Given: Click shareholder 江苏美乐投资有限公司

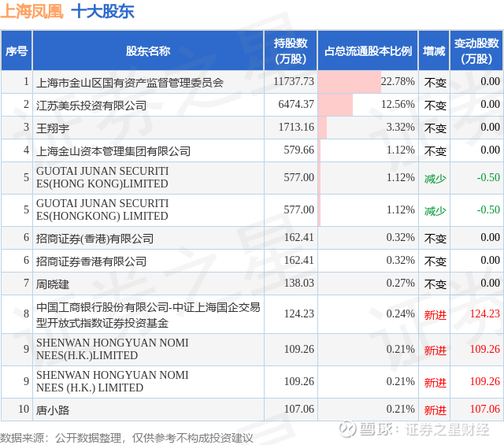Looking at the screenshot, I should 91,106.
